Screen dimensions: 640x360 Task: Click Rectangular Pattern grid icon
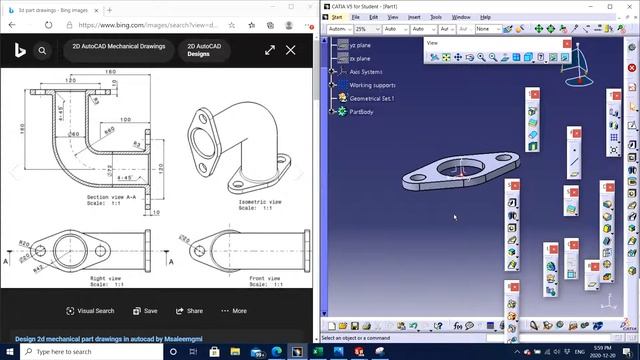coord(614,138)
